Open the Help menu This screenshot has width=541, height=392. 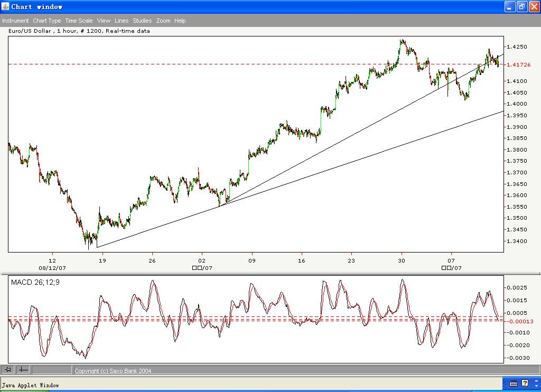click(x=180, y=21)
